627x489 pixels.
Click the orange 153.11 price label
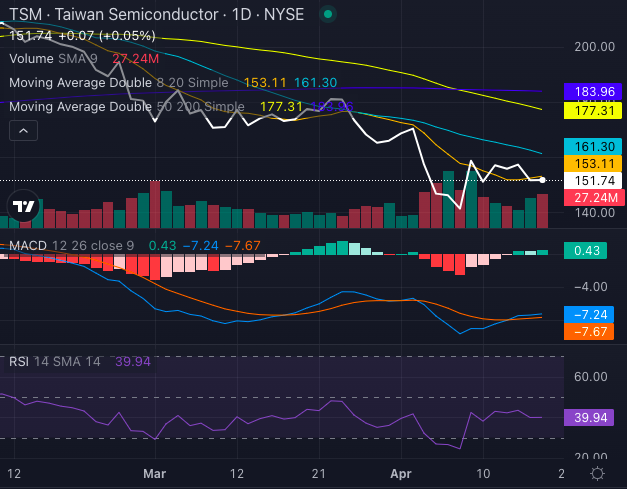pyautogui.click(x=594, y=163)
